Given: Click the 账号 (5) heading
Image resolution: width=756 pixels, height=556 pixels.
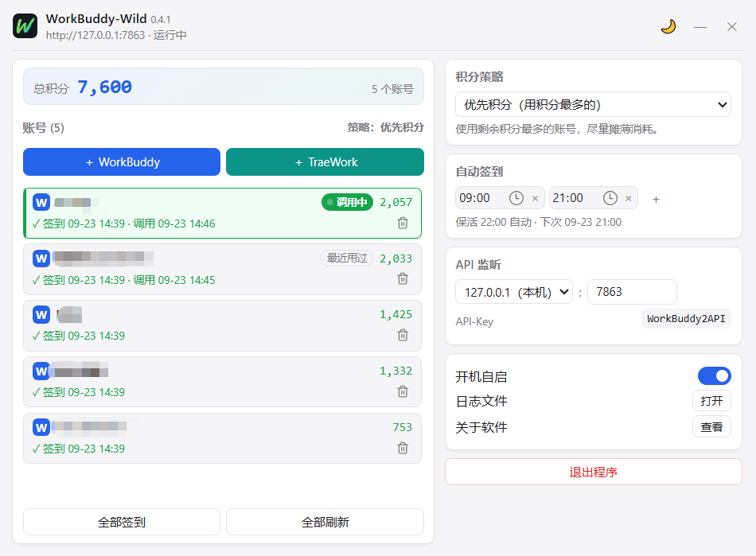Looking at the screenshot, I should click(x=44, y=128).
